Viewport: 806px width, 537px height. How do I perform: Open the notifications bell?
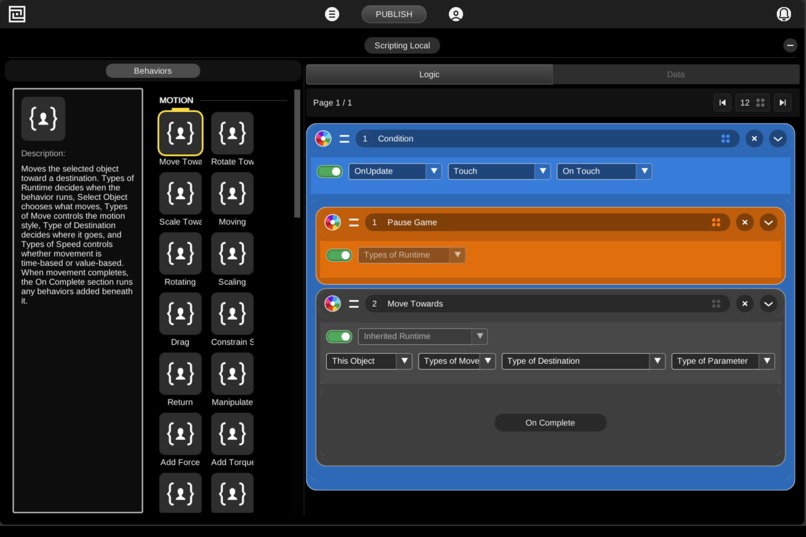pyautogui.click(x=783, y=14)
